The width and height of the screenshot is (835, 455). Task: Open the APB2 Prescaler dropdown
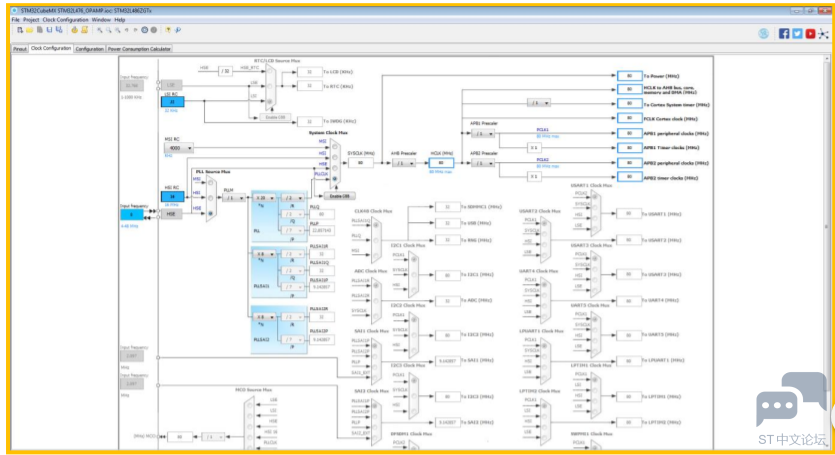coord(484,163)
